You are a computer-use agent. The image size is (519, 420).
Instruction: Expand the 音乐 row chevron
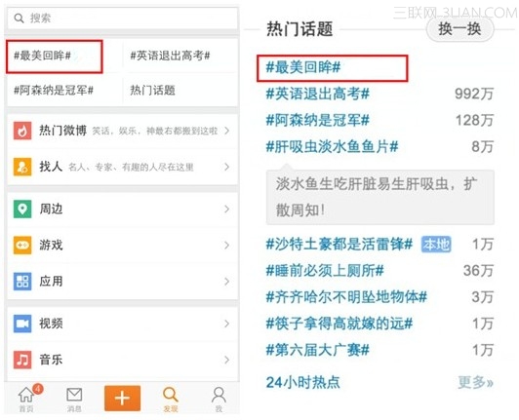click(226, 360)
